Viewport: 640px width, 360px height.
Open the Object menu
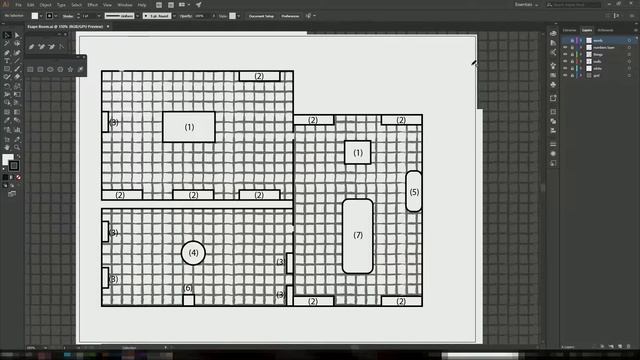pos(45,5)
